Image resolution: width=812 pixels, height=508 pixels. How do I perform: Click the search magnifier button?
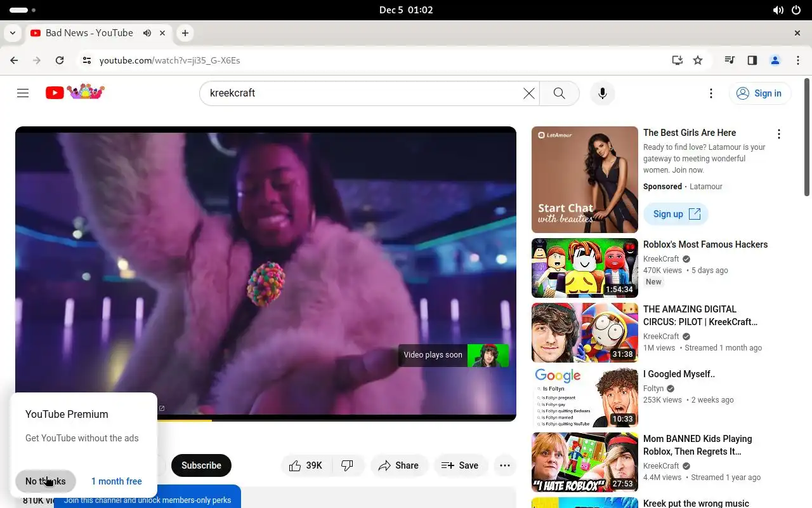[x=559, y=93]
